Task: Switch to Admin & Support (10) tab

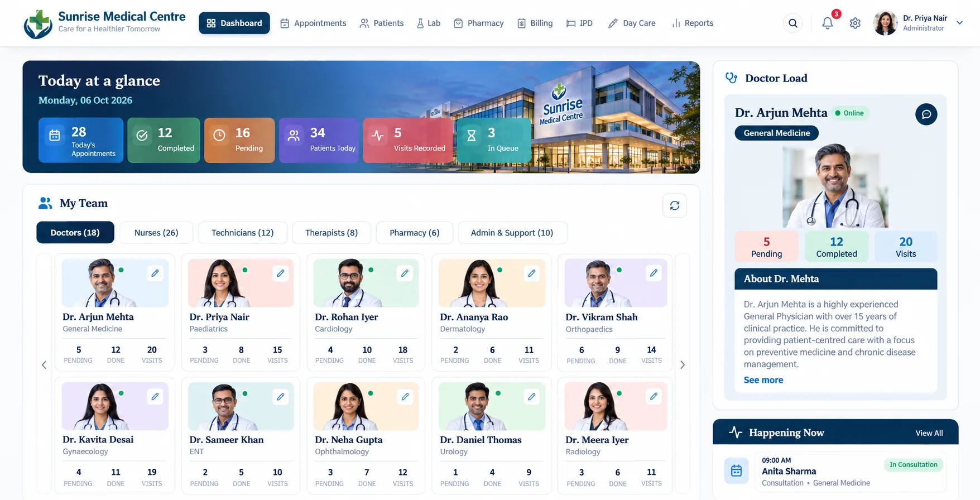Action: [x=512, y=233]
